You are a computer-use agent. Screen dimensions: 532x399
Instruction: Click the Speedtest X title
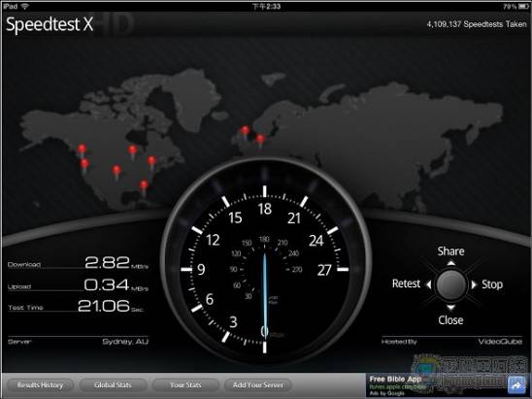(50, 24)
